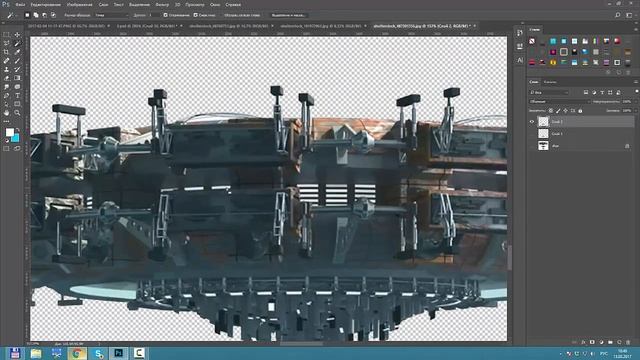
Task: Open Skype from the Windows taskbar
Action: coord(98,353)
